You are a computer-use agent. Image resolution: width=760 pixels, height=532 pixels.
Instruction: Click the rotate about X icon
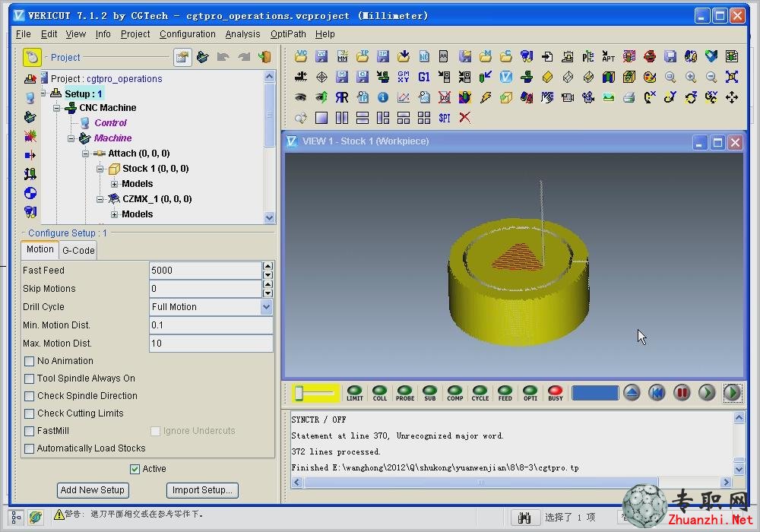(650, 97)
